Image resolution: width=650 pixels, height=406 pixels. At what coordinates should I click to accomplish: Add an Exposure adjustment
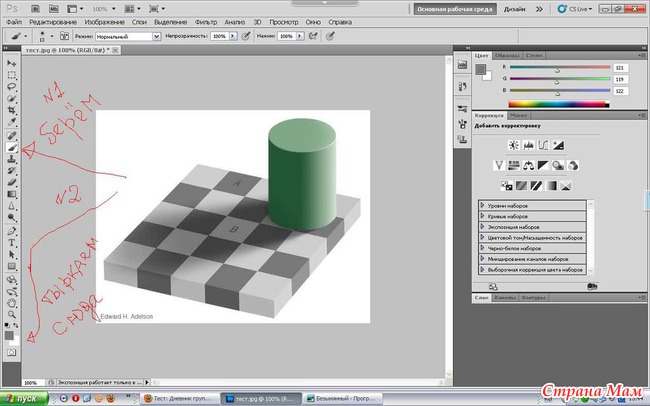tap(558, 145)
